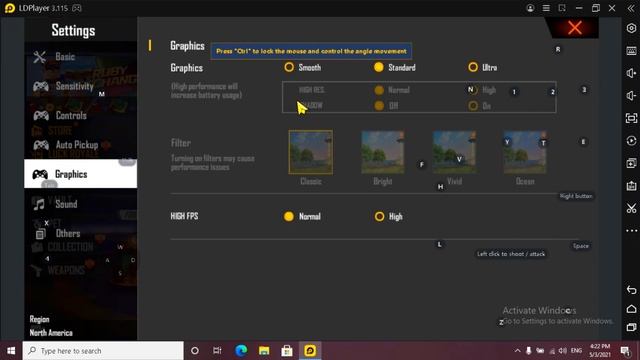Click Android home icon in side toolbar
This screenshot has height=360, width=640.
pos(631,309)
